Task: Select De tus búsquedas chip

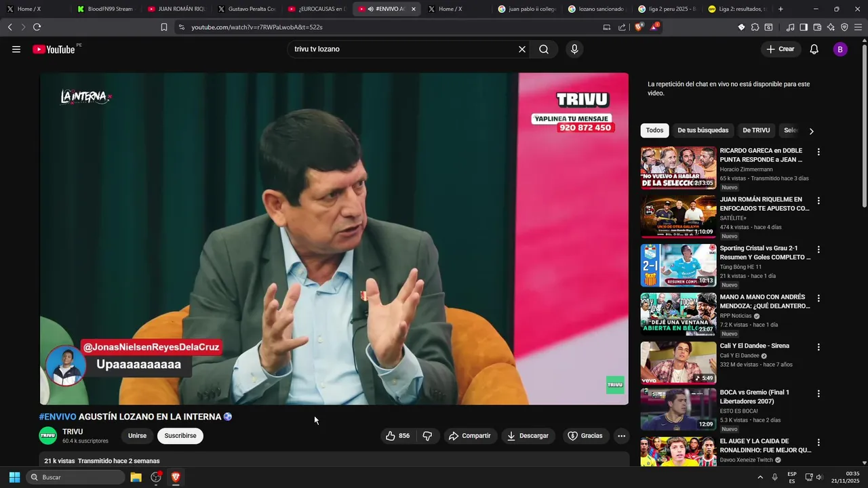Action: (x=703, y=130)
